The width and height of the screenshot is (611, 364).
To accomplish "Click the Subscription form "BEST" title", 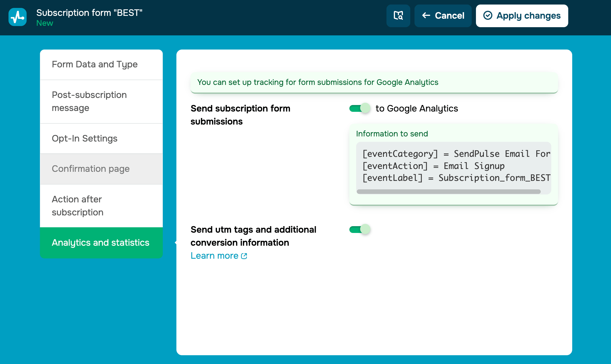I will click(x=89, y=13).
